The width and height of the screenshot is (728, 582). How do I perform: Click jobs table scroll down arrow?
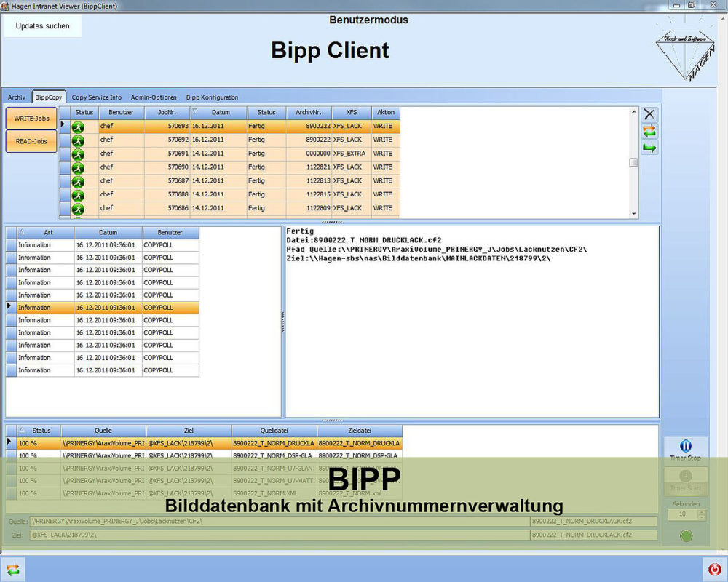(634, 214)
